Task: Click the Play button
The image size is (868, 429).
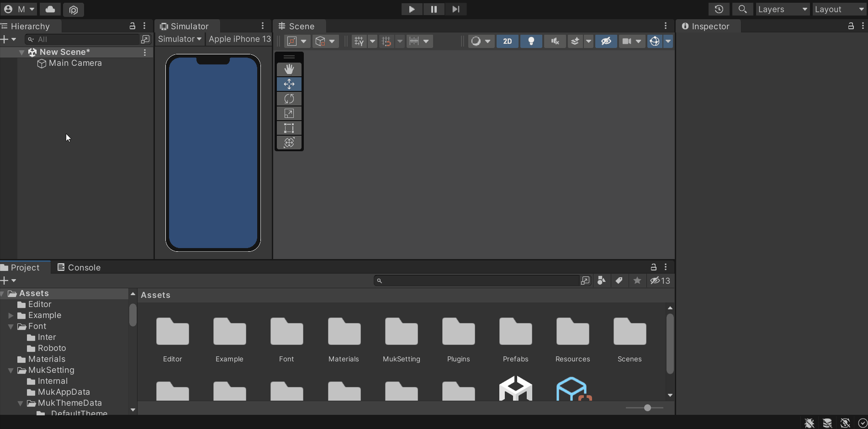Action: tap(412, 9)
